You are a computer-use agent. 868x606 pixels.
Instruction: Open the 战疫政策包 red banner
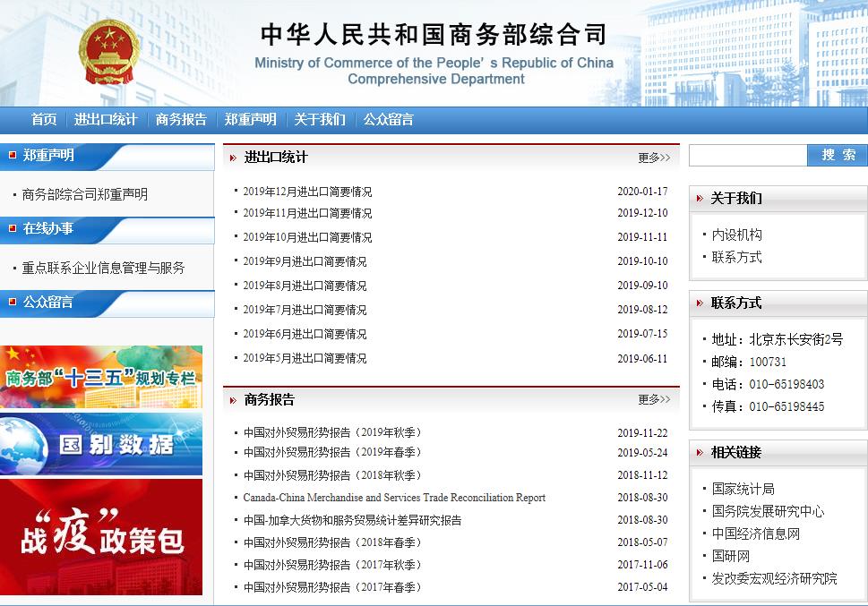click(101, 537)
